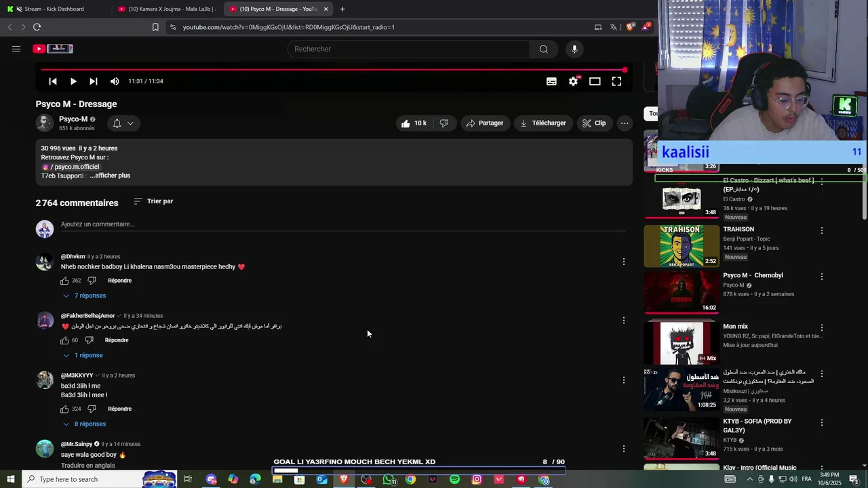Like the comment by @FakherBelhajAmor

pos(64,340)
